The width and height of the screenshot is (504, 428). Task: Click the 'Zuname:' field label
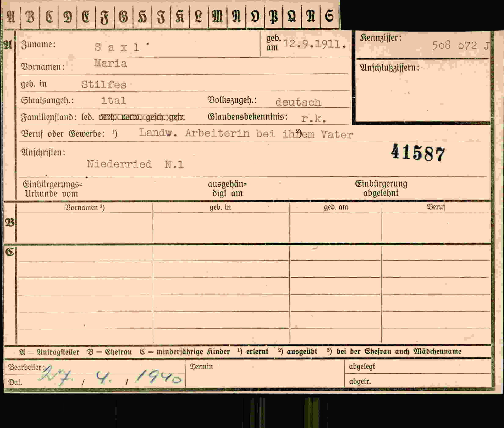[38, 45]
